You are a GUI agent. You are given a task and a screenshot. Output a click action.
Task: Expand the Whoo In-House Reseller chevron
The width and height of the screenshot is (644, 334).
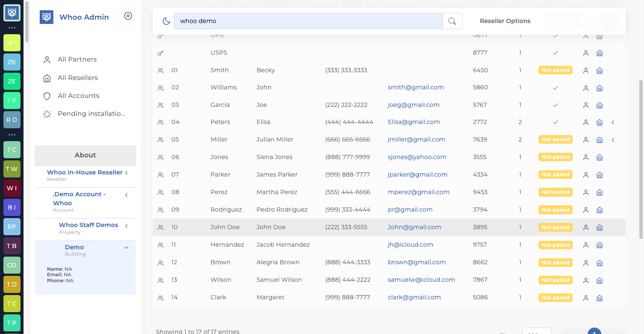click(126, 172)
